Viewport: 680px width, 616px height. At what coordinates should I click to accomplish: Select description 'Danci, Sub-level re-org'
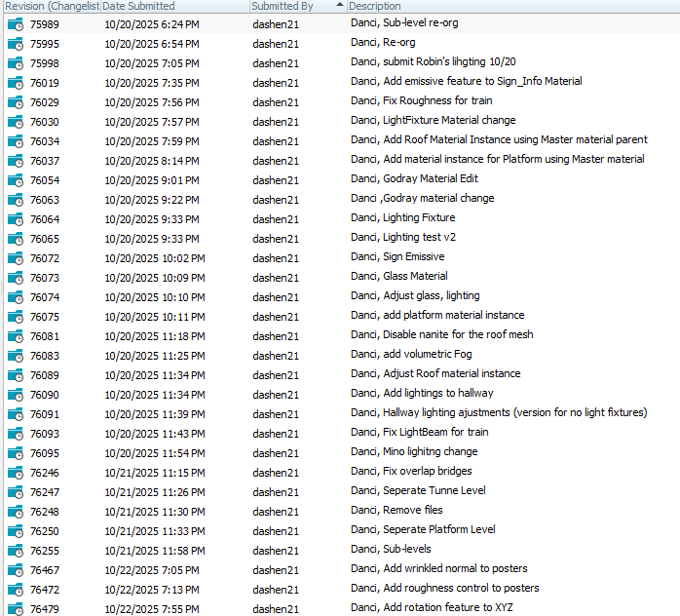[x=404, y=23]
